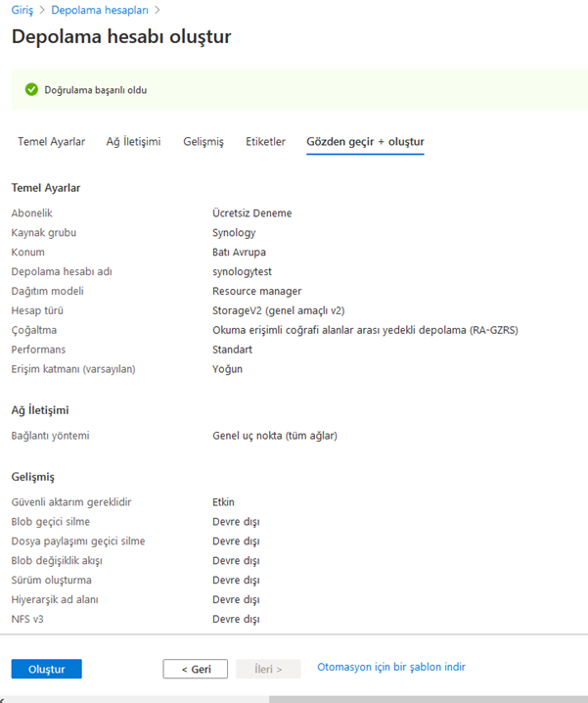Click the blue Oluştur button
This screenshot has width=588, height=703.
point(47,669)
